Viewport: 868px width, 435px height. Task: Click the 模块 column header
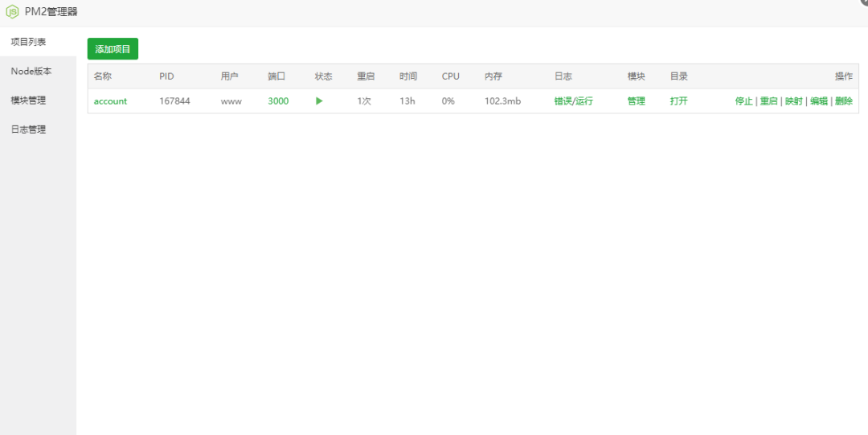[636, 76]
